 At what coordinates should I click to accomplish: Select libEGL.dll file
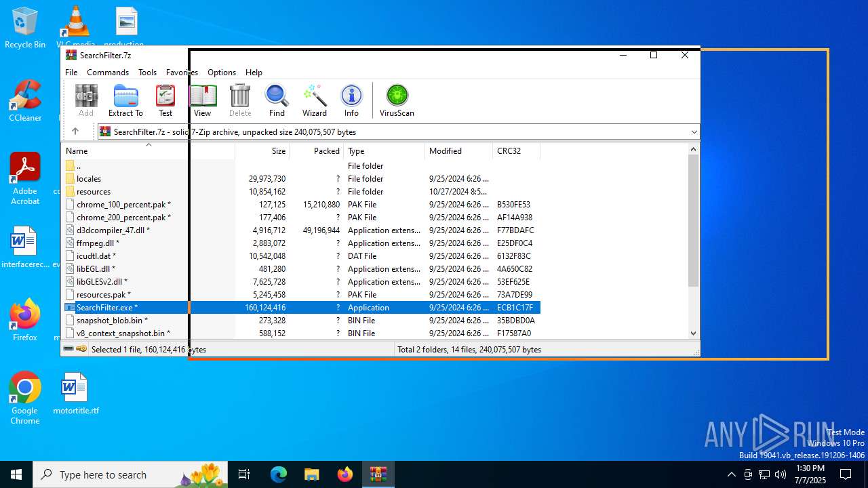coord(301,269)
